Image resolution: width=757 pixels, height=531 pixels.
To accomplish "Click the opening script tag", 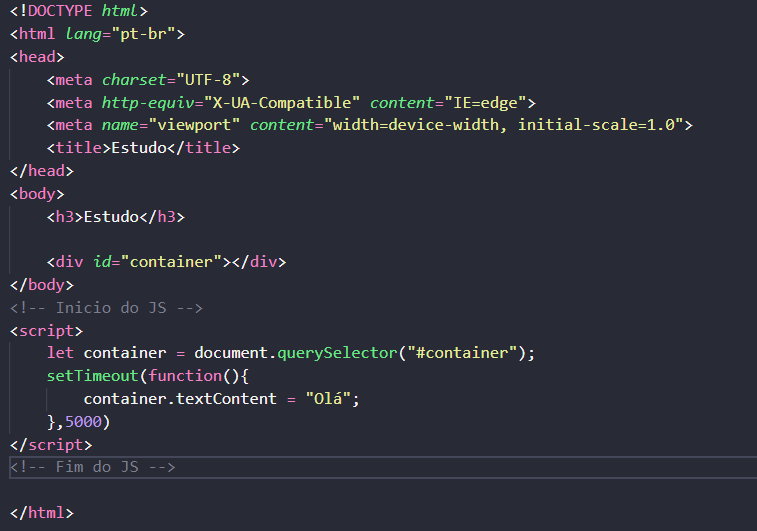I will coord(46,331).
